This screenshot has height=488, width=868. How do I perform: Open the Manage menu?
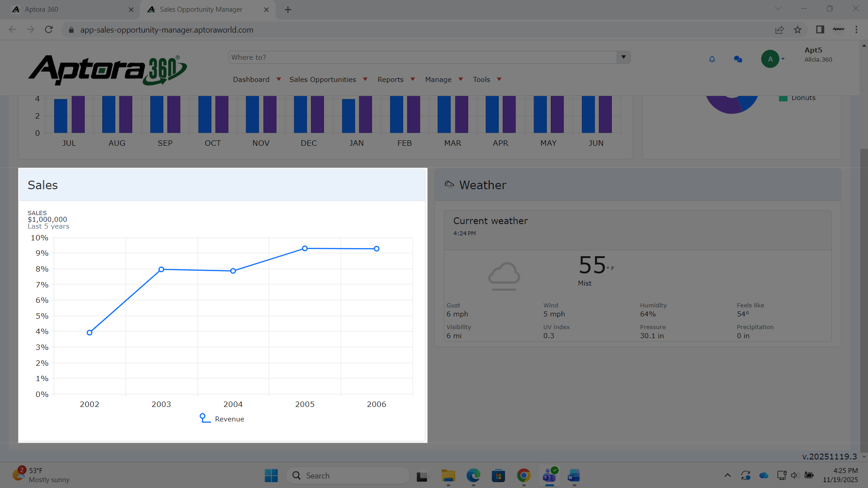[x=443, y=80]
